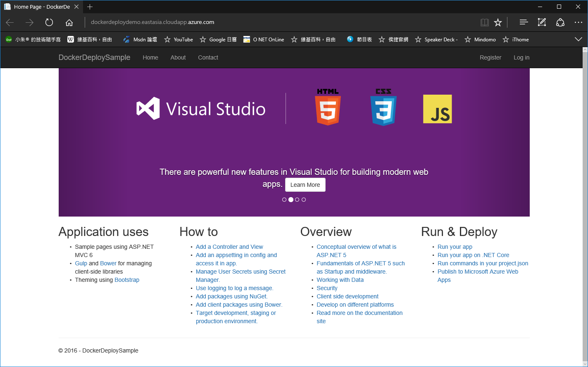The image size is (588, 367).
Task: Open Log in in the navbar
Action: tap(521, 57)
